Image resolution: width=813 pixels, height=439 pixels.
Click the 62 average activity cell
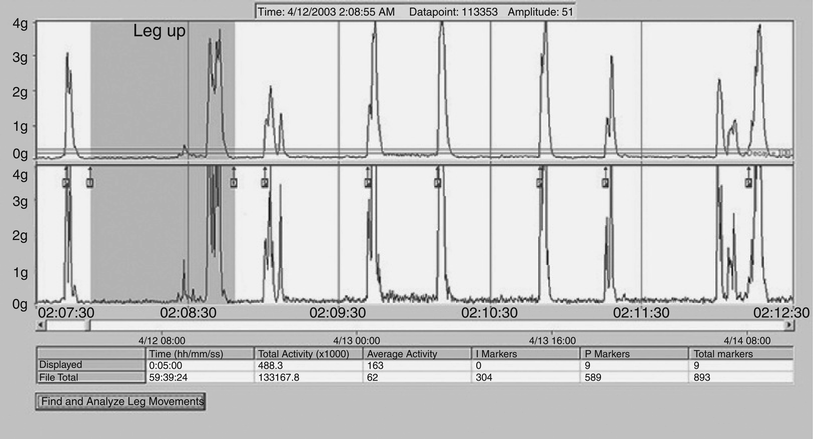tap(417, 377)
